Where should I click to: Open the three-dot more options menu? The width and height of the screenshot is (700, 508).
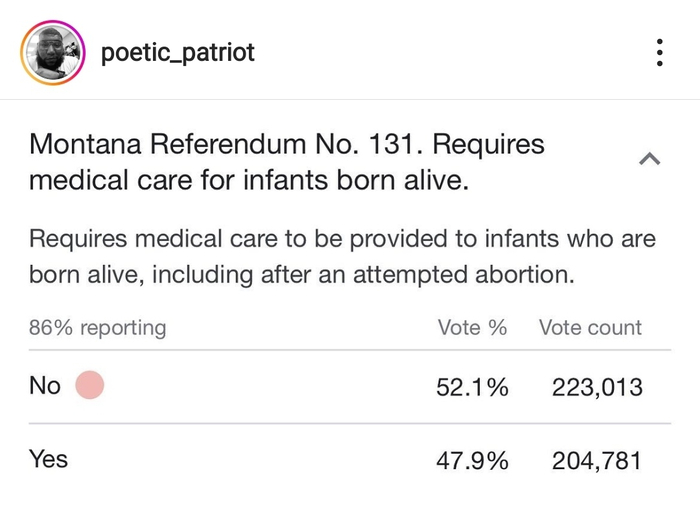coord(659,52)
